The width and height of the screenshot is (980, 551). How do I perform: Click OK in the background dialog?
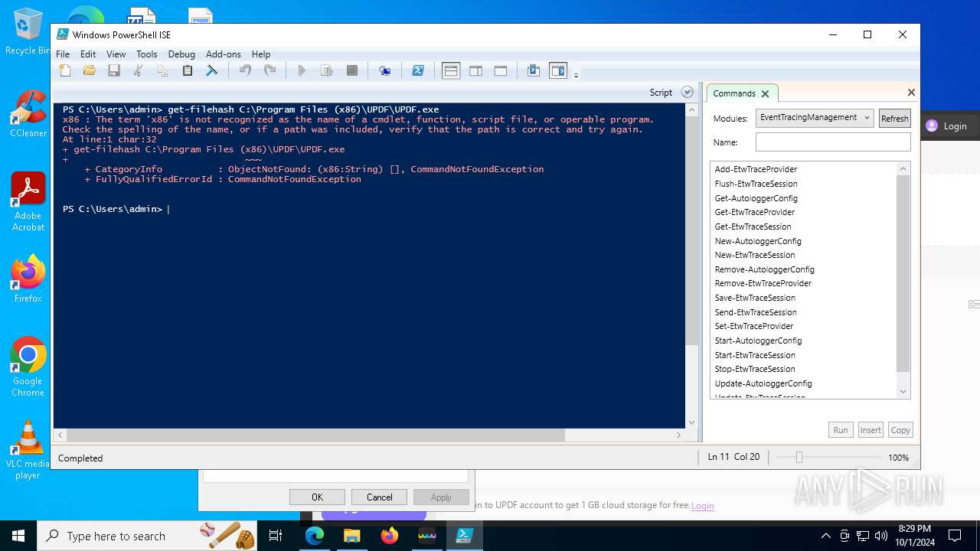point(317,497)
